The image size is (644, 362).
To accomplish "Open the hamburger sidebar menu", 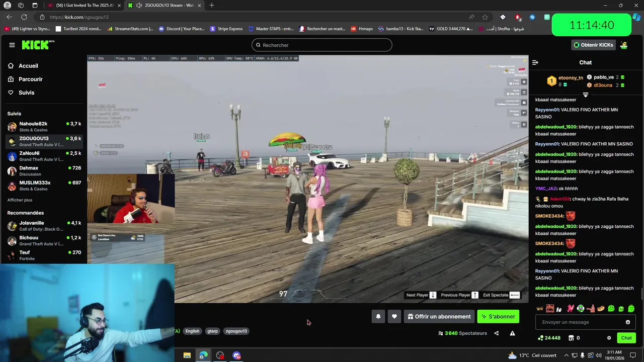I will click(12, 45).
